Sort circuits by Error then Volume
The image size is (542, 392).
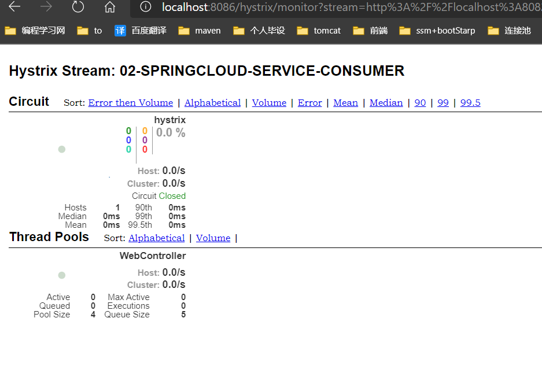[x=131, y=102]
